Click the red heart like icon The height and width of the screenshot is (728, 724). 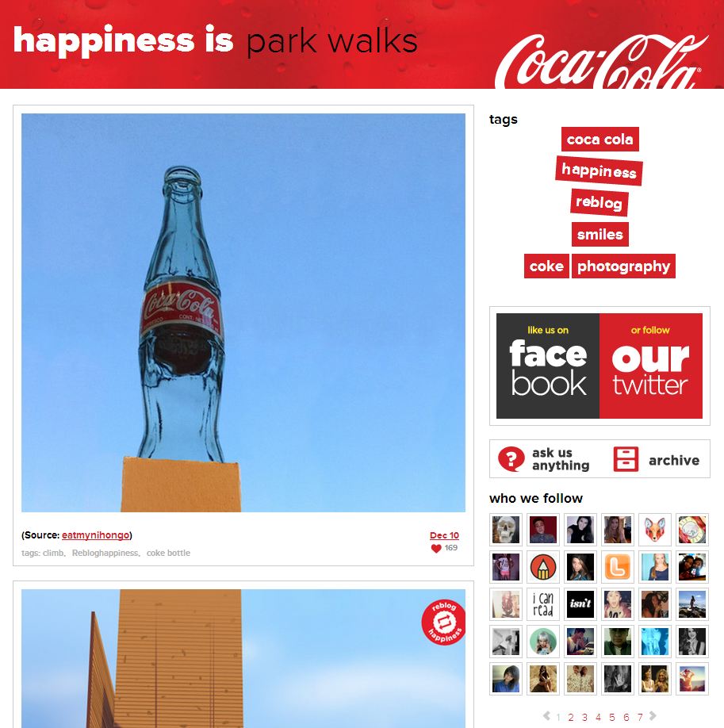point(436,548)
